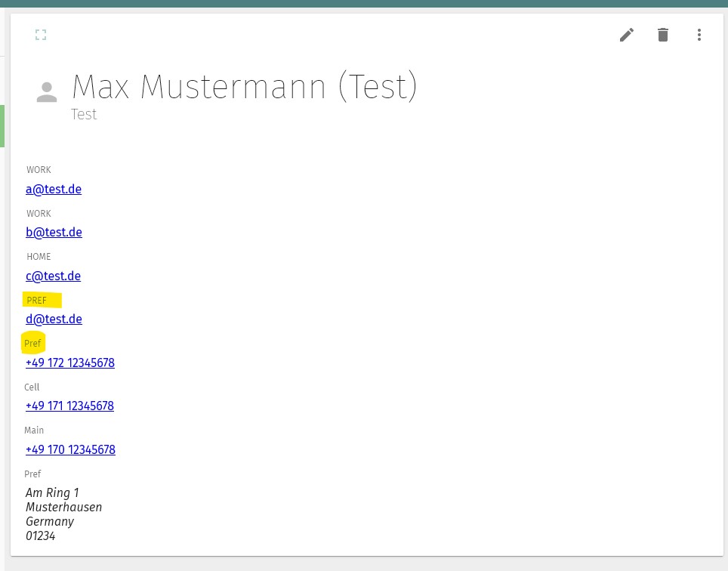The image size is (728, 571).
Task: Click the HOME email type label
Action: point(39,257)
